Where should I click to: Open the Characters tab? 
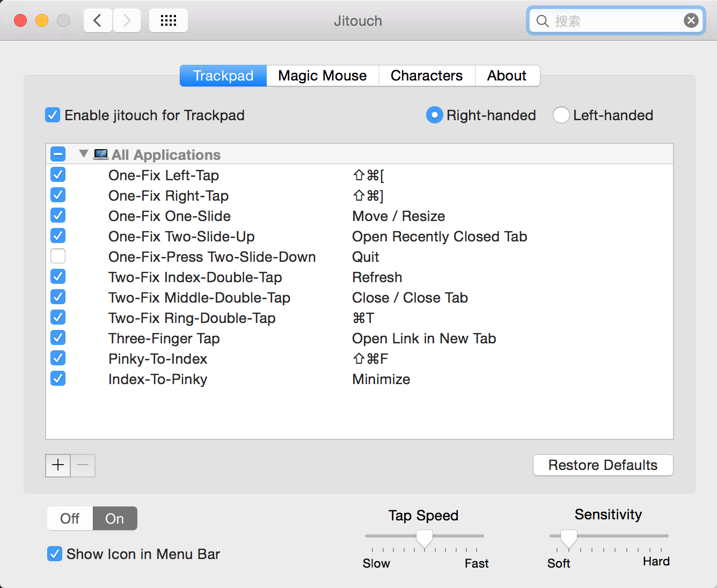[427, 76]
